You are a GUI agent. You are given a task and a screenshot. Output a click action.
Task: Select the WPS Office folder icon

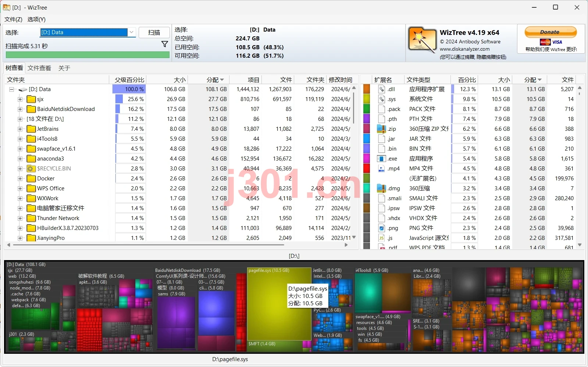(x=31, y=188)
